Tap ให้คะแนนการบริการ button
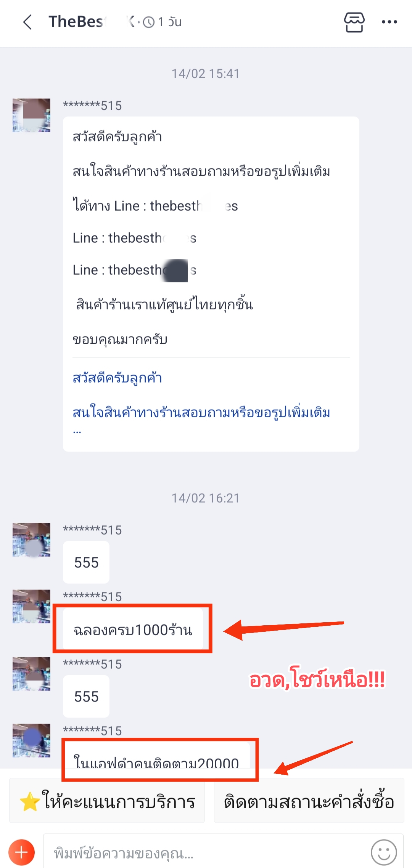This screenshot has height=868, width=412. (x=107, y=801)
